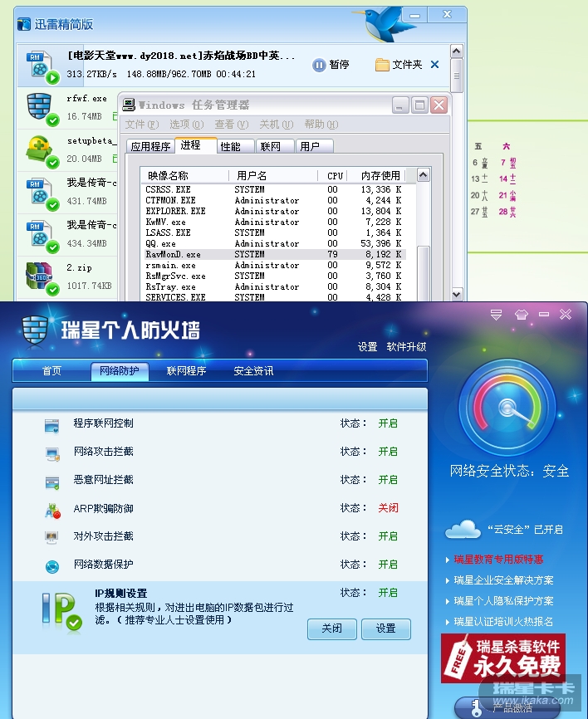The width and height of the screenshot is (588, 719).
Task: Select the 网络防护 tab
Action: coord(120,371)
